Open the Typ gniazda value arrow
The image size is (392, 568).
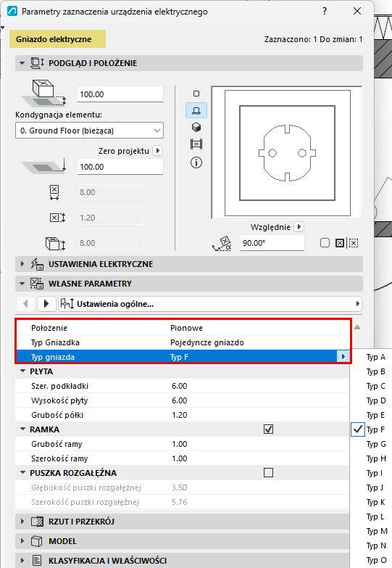pos(343,357)
